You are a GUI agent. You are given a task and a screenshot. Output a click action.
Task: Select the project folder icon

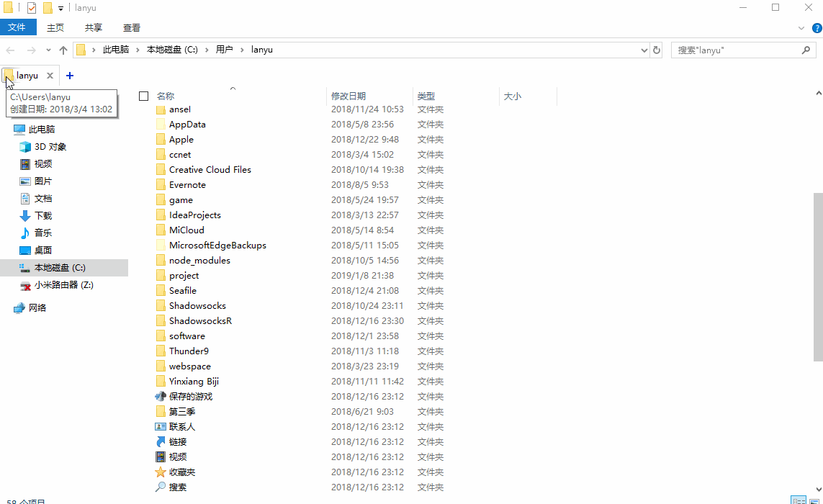click(x=161, y=276)
